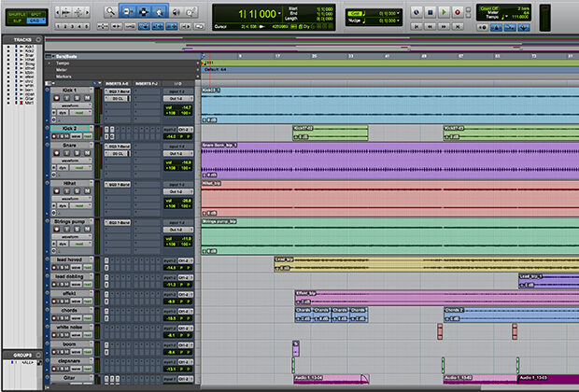
Task: Choose zoom preset 1
Action: coord(58,26)
